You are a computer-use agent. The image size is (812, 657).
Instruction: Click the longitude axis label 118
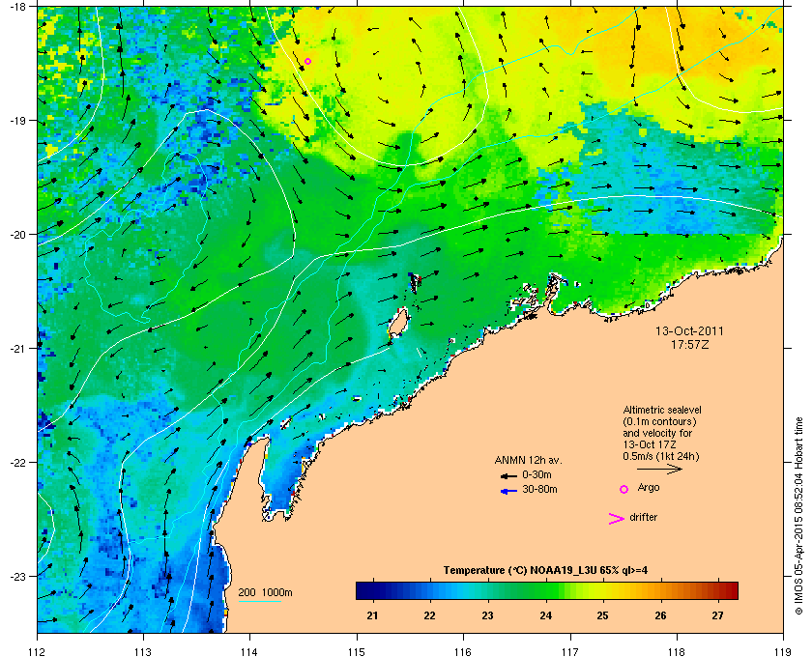pyautogui.click(x=677, y=652)
